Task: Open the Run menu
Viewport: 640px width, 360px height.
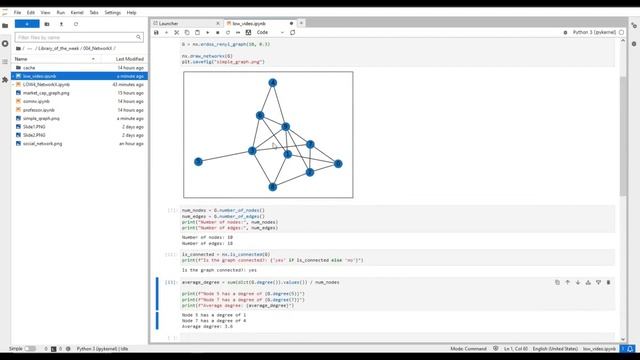Action: [60, 13]
